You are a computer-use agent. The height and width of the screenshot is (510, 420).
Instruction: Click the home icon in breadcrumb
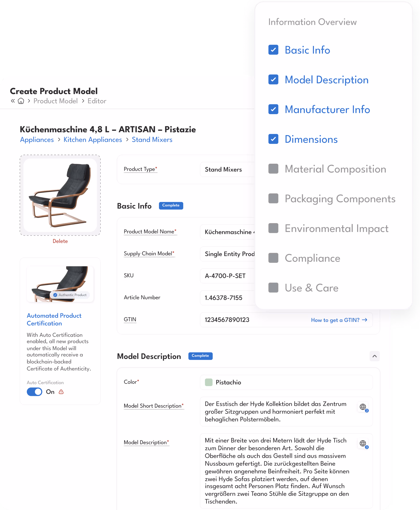point(21,101)
